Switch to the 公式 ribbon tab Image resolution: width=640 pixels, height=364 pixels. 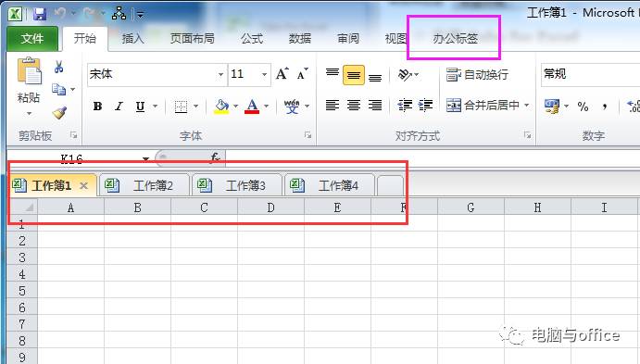pyautogui.click(x=252, y=39)
